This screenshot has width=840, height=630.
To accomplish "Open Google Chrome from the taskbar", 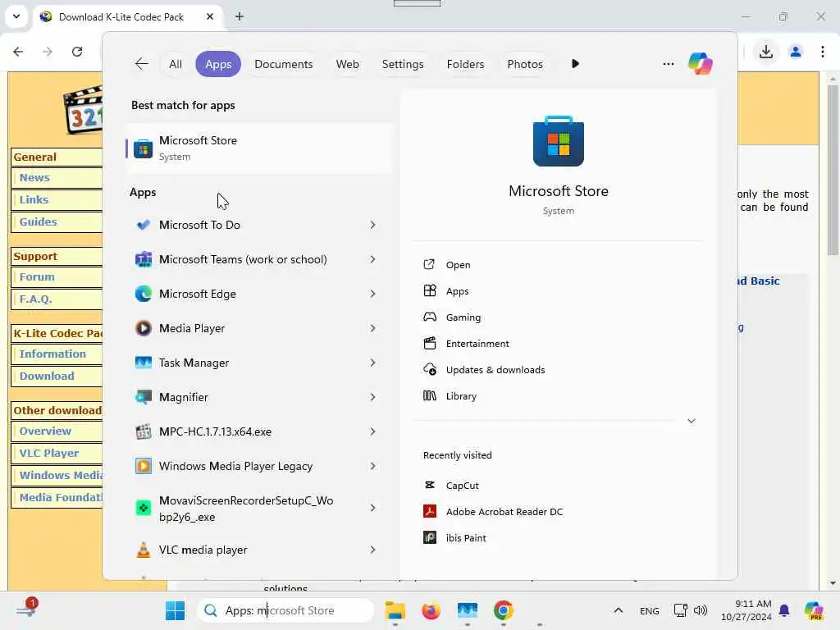I will click(503, 610).
